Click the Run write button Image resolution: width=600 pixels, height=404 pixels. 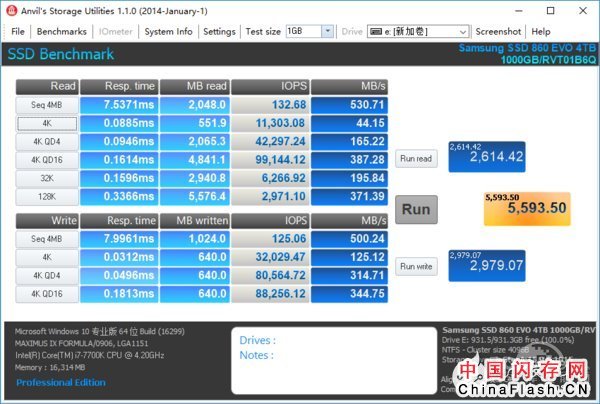coord(416,266)
